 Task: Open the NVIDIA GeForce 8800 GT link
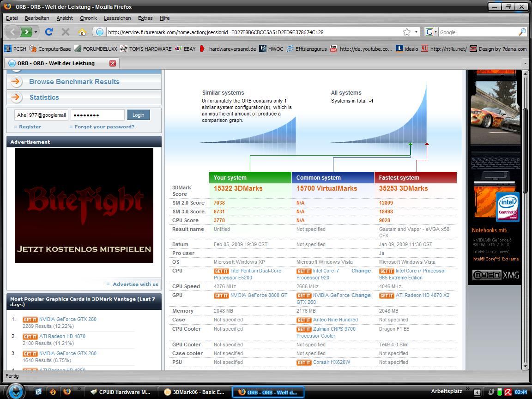[259, 295]
